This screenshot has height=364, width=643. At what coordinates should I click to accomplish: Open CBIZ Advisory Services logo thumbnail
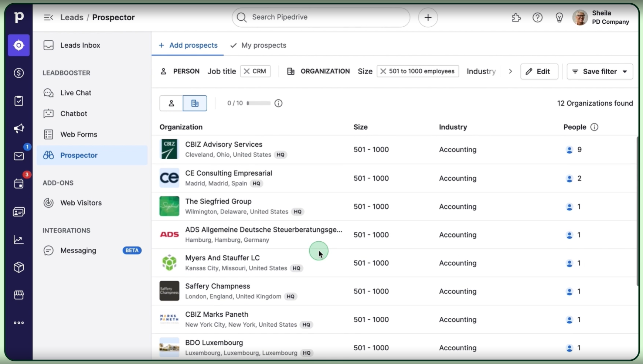coord(169,149)
